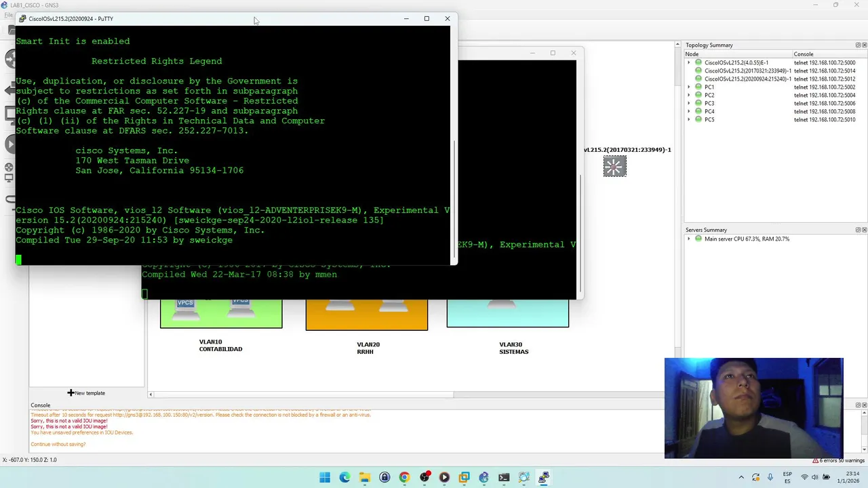This screenshot has height=488, width=868.
Task: Select telnet 192.168.100.72:5000 console entry
Action: (x=824, y=62)
